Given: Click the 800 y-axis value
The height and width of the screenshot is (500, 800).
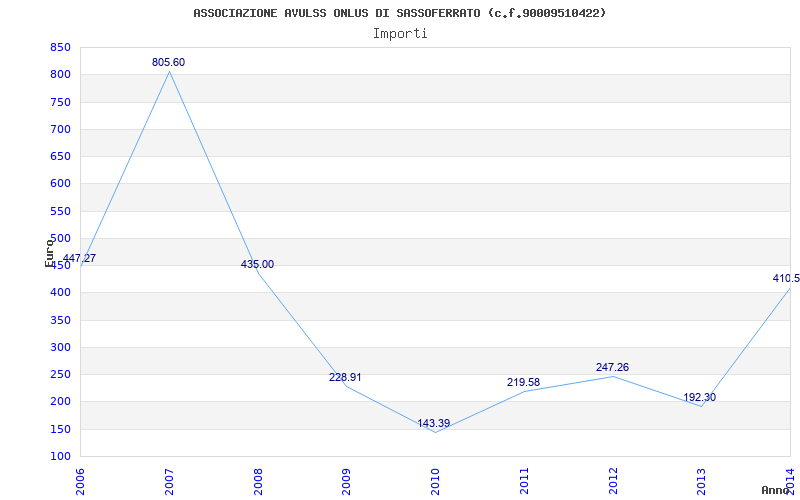Looking at the screenshot, I should tap(60, 74).
